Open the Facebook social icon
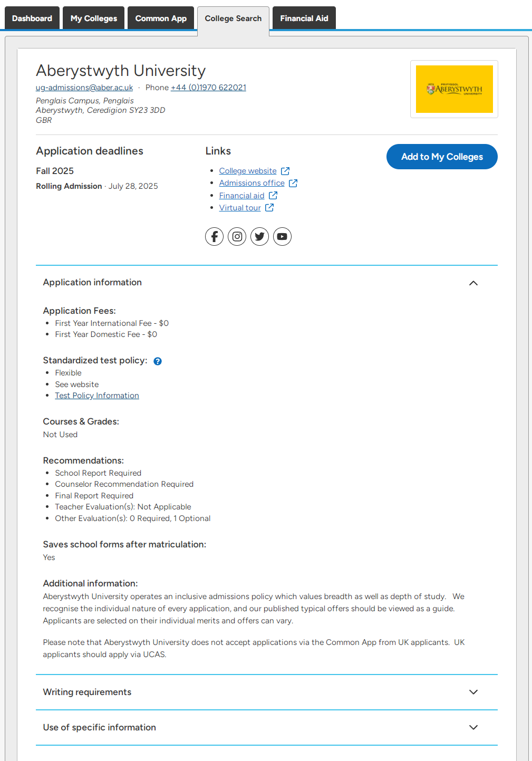The width and height of the screenshot is (532, 761). (x=215, y=236)
